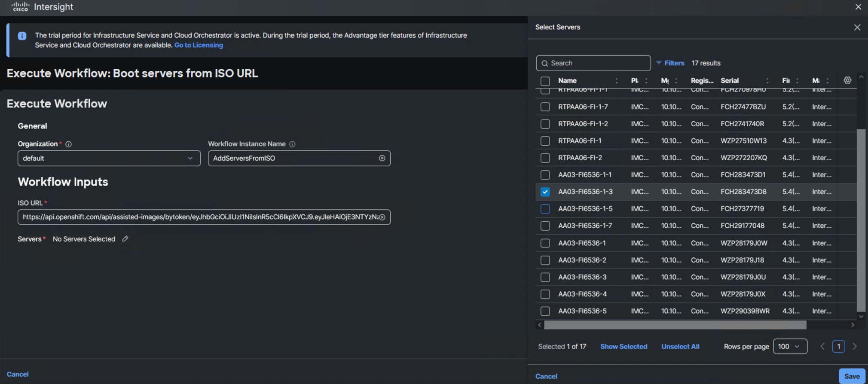This screenshot has width=868, height=385.
Task: Click the server Search field
Action: click(x=597, y=63)
